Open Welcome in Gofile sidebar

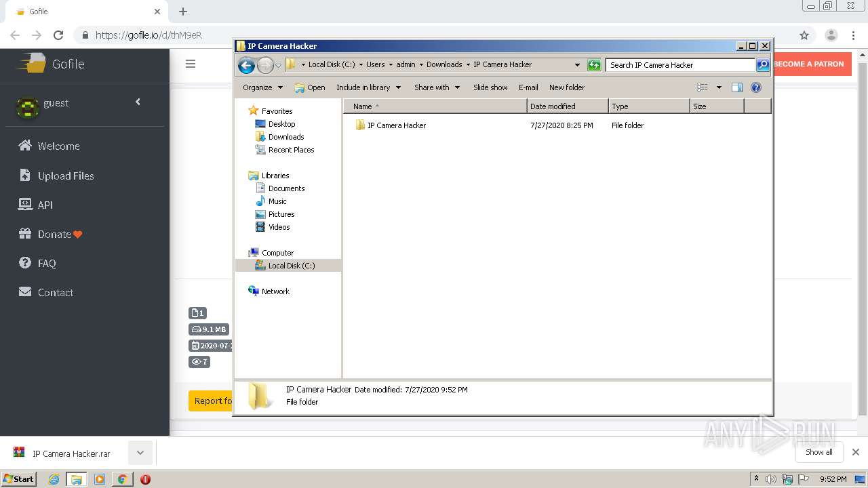pyautogui.click(x=50, y=146)
